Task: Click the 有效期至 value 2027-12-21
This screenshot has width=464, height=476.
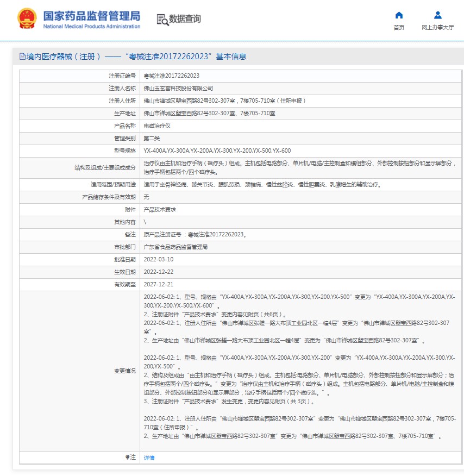Action: pos(159,284)
